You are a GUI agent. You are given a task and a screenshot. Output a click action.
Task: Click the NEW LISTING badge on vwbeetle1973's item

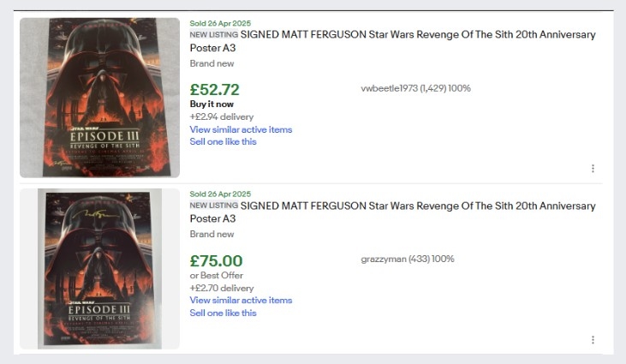pyautogui.click(x=213, y=35)
